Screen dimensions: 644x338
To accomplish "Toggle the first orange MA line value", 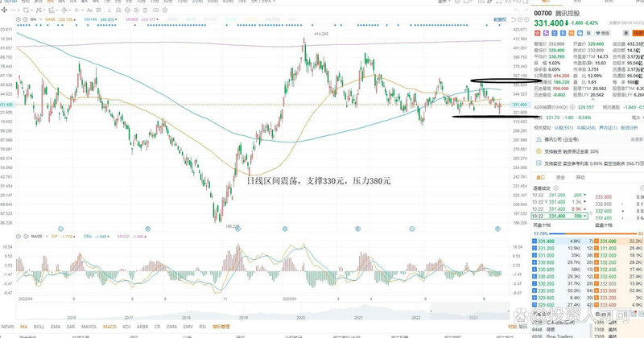I will click(60, 19).
